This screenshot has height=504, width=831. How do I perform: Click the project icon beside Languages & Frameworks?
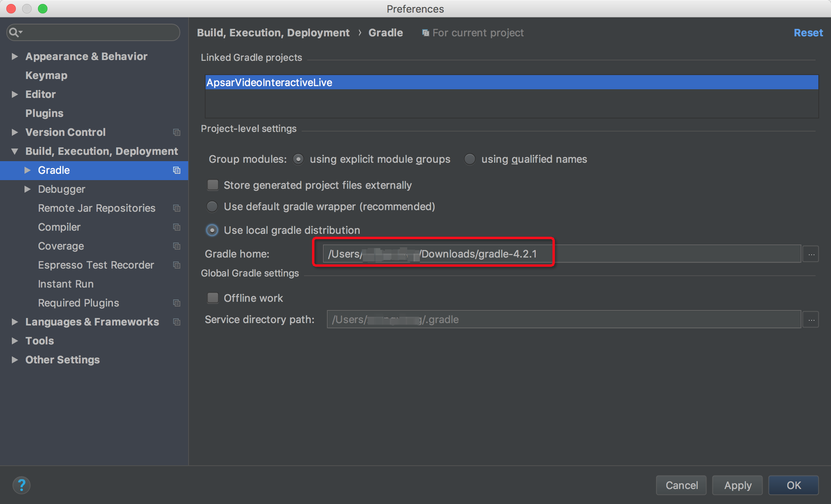coord(177,322)
